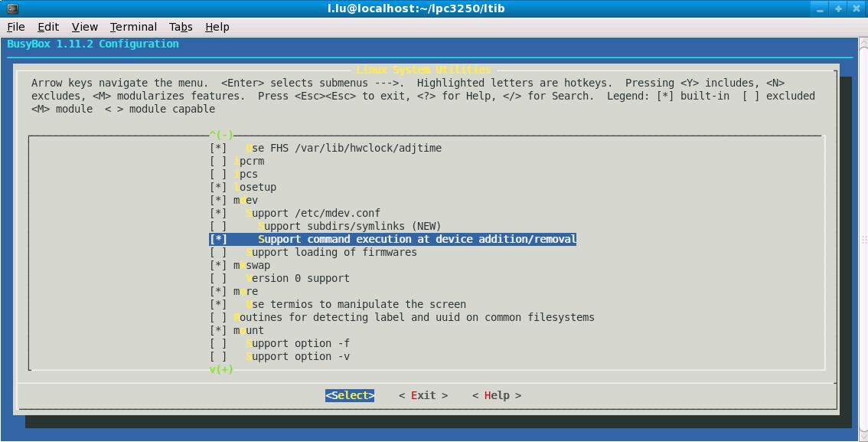Image resolution: width=868 pixels, height=442 pixels.
Task: Open the File menu
Action: click(x=16, y=27)
